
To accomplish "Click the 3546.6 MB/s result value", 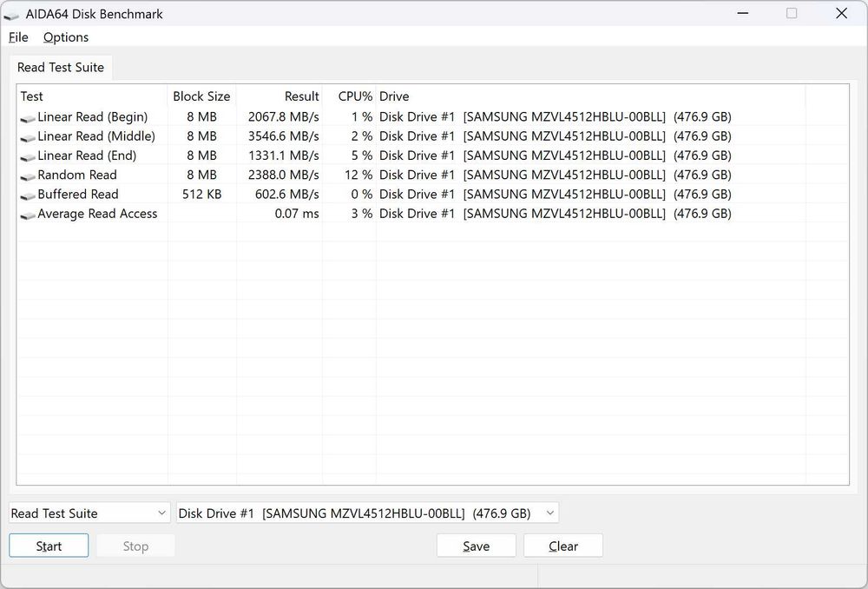I will click(x=284, y=136).
